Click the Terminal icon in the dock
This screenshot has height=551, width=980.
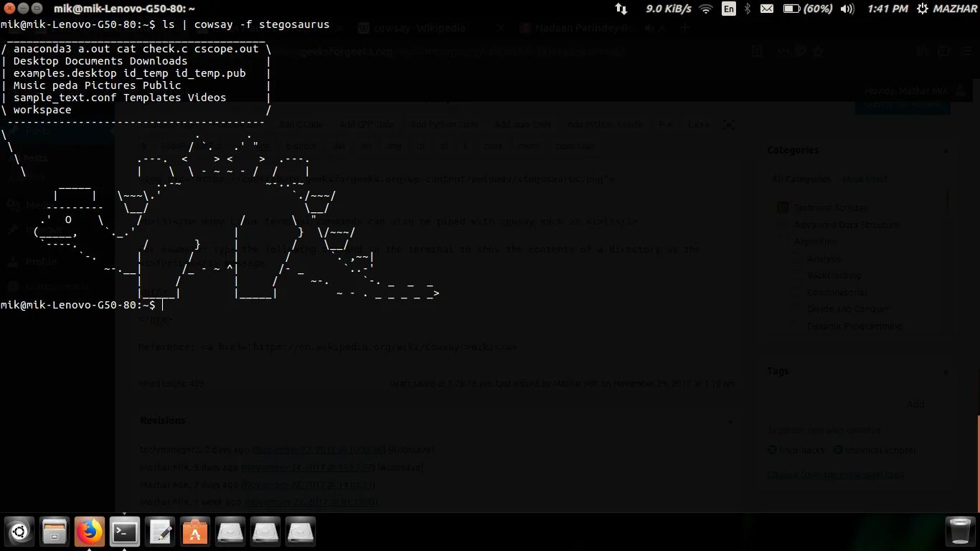click(125, 532)
